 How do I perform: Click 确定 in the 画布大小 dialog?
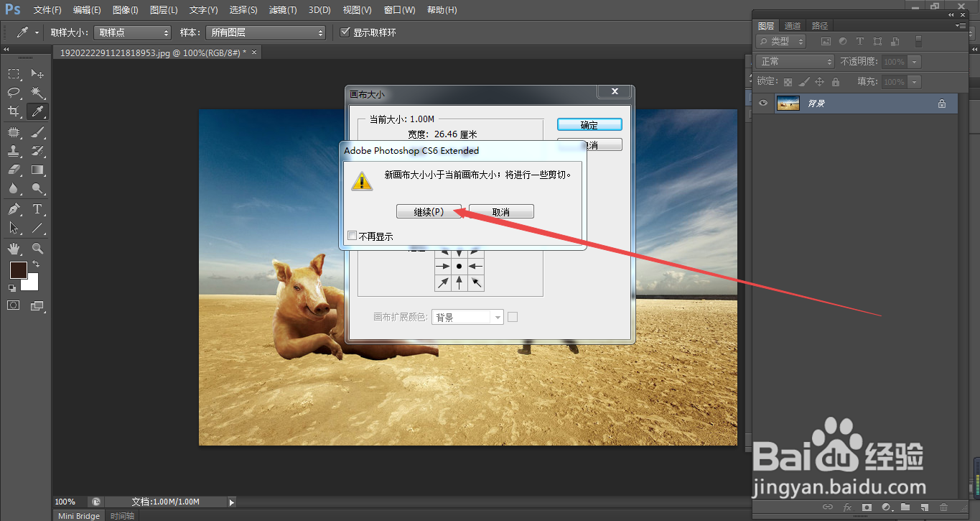pos(589,125)
